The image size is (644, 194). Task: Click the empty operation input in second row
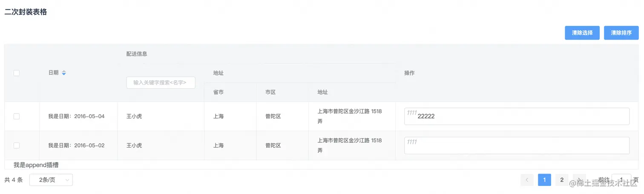point(517,145)
